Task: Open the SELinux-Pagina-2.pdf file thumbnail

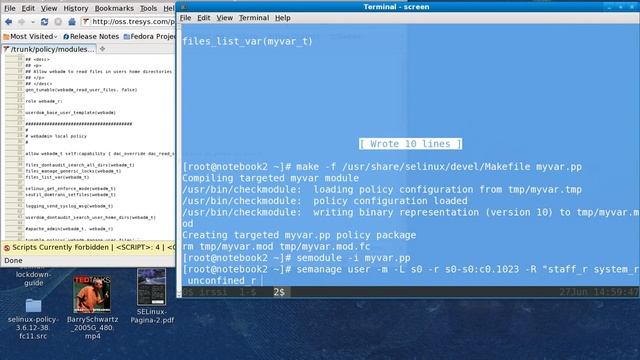Action: pyautogui.click(x=151, y=287)
